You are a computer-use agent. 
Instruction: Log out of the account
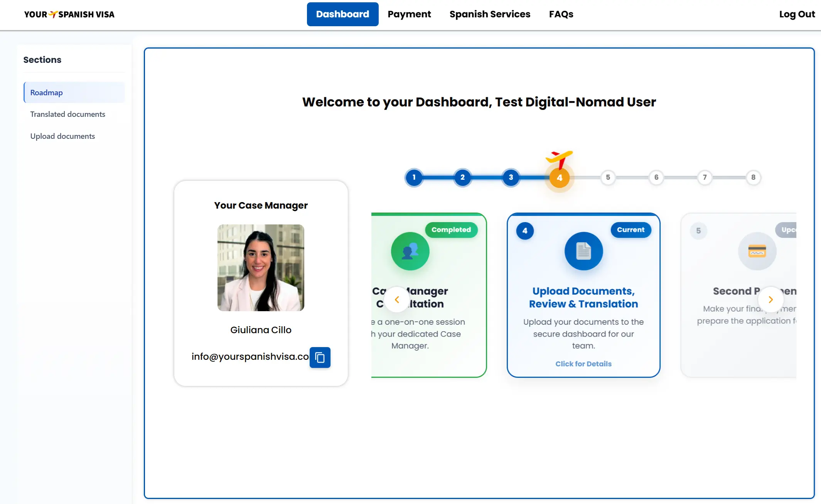click(x=797, y=14)
